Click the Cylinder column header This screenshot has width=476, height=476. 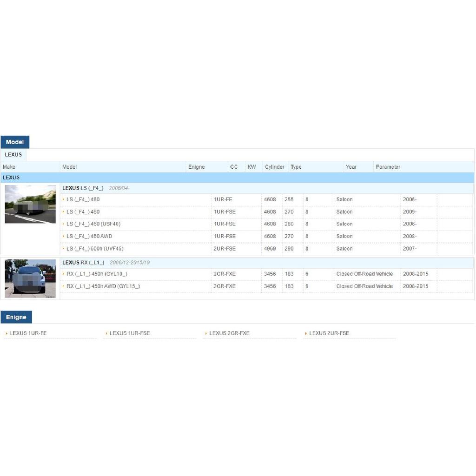click(274, 167)
